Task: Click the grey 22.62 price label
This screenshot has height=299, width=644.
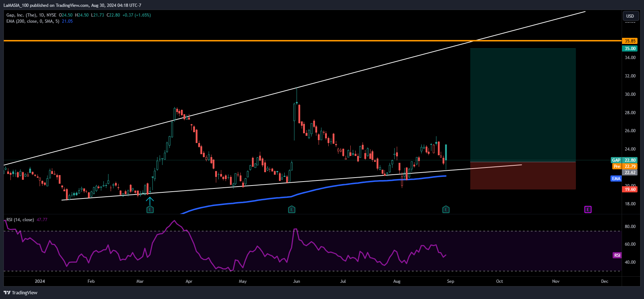Action: pyautogui.click(x=630, y=173)
